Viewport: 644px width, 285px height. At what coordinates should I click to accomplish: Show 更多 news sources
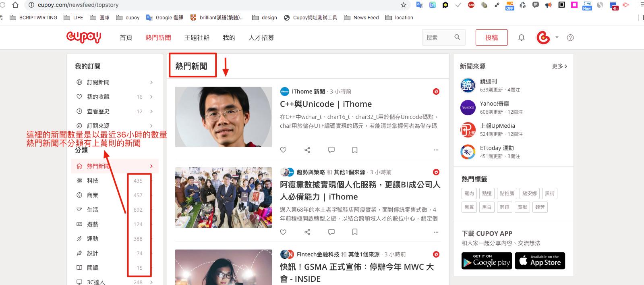click(559, 66)
